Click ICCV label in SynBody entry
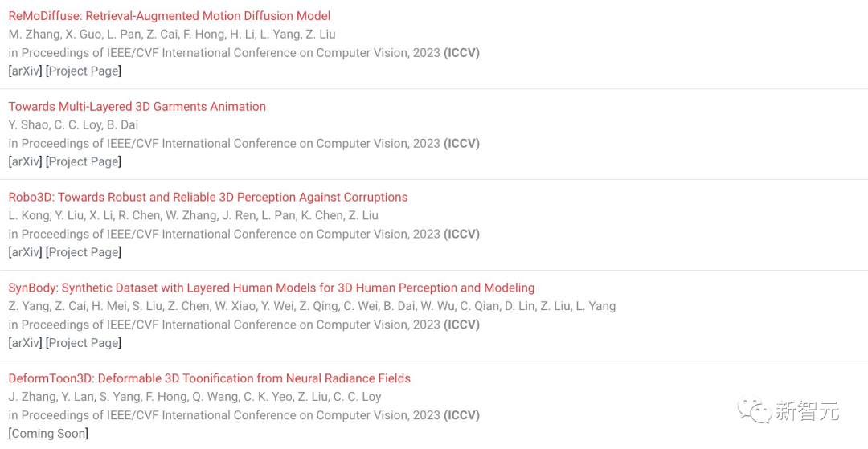This screenshot has width=868, height=449. [461, 325]
